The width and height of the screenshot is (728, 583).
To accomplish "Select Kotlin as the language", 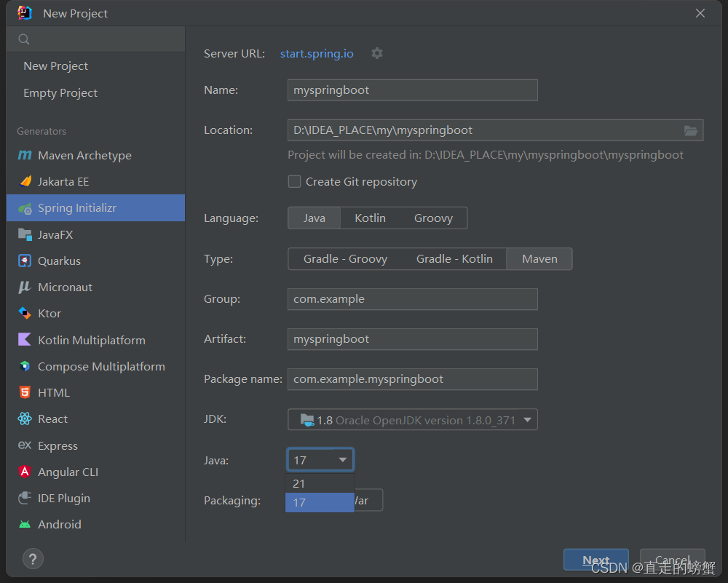I will pos(370,218).
